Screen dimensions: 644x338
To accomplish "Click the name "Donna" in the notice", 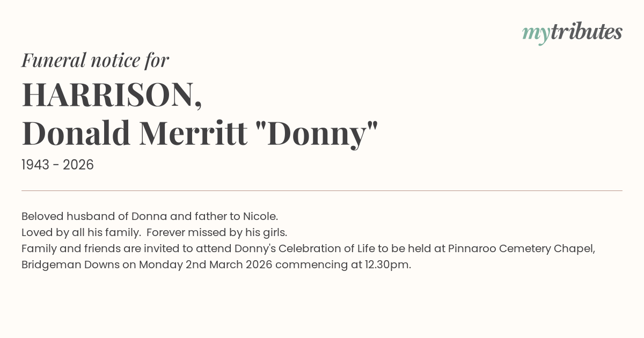I will pyautogui.click(x=149, y=217).
